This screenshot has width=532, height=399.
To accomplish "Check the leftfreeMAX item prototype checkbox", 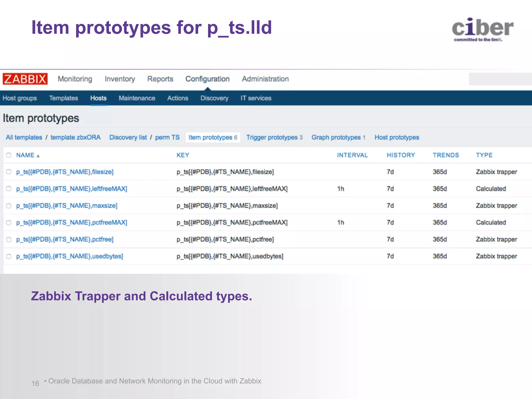I will coord(9,189).
